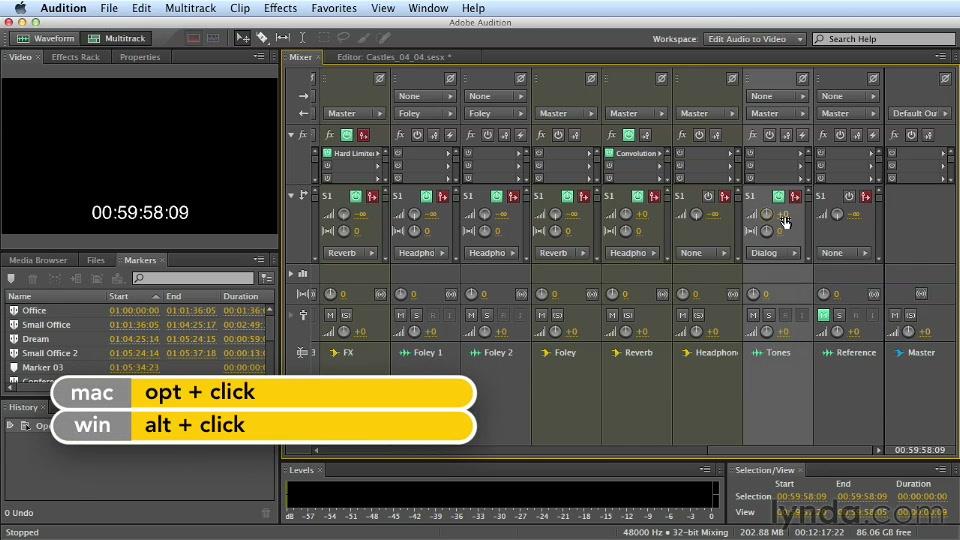This screenshot has height=540, width=960.
Task: Open the Multitrack menu
Action: click(190, 8)
